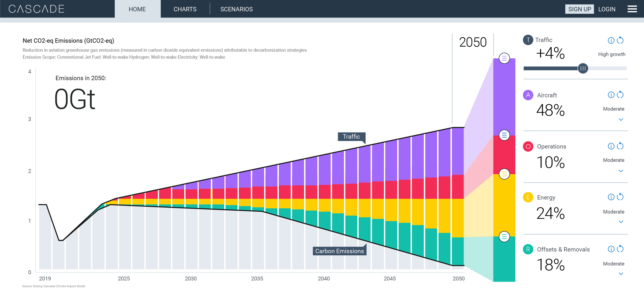The width and height of the screenshot is (644, 299).
Task: Expand Aircraft Moderate dropdown chevron
Action: 621,120
